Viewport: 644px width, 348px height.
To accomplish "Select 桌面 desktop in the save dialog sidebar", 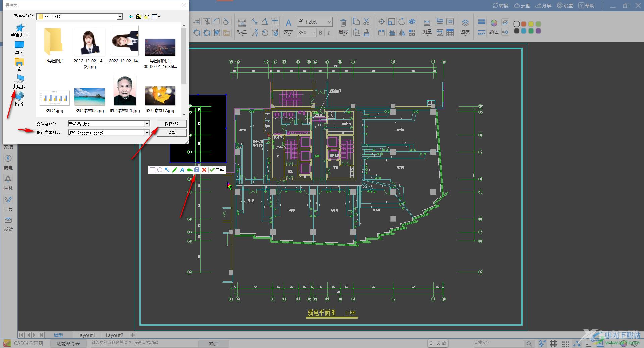I will (19, 48).
